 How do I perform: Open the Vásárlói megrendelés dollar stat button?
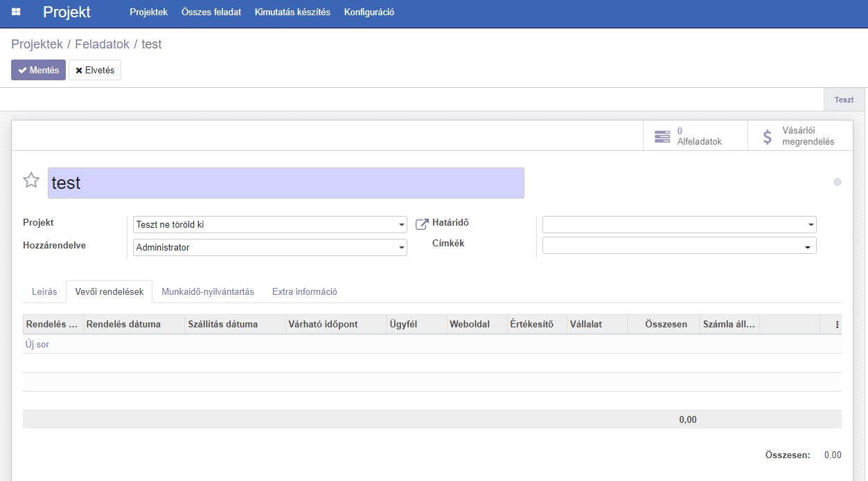point(800,136)
